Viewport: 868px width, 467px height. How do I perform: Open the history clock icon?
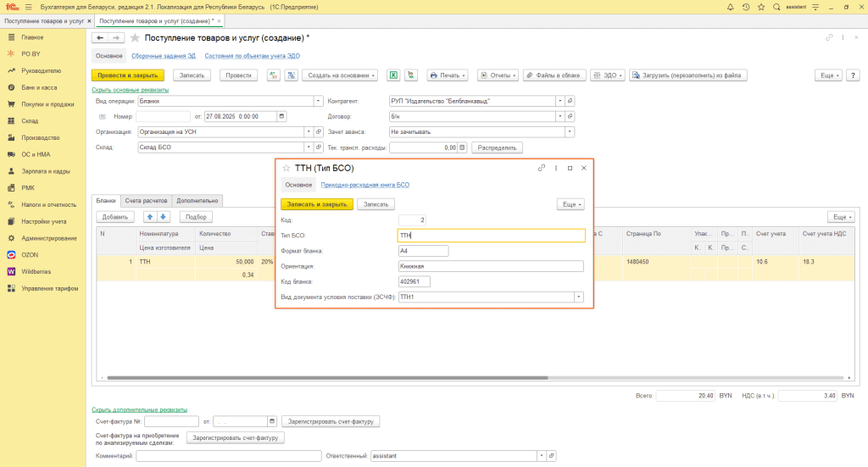point(746,7)
